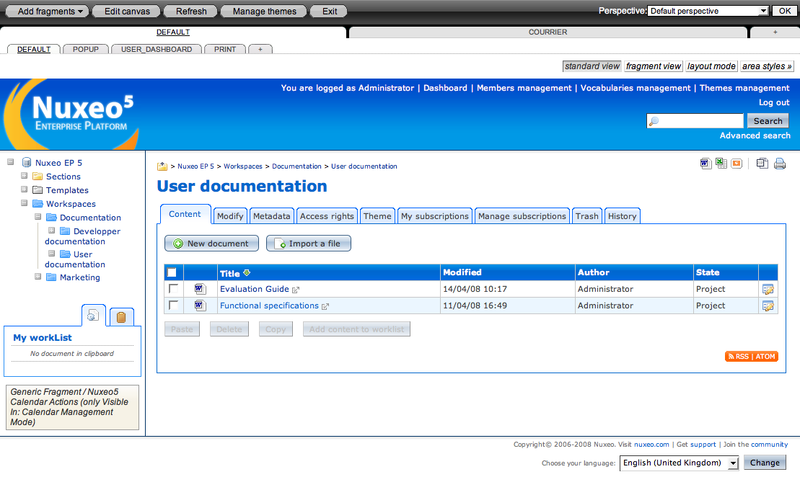Switch to fragment view mode
800x477 pixels.
(653, 66)
